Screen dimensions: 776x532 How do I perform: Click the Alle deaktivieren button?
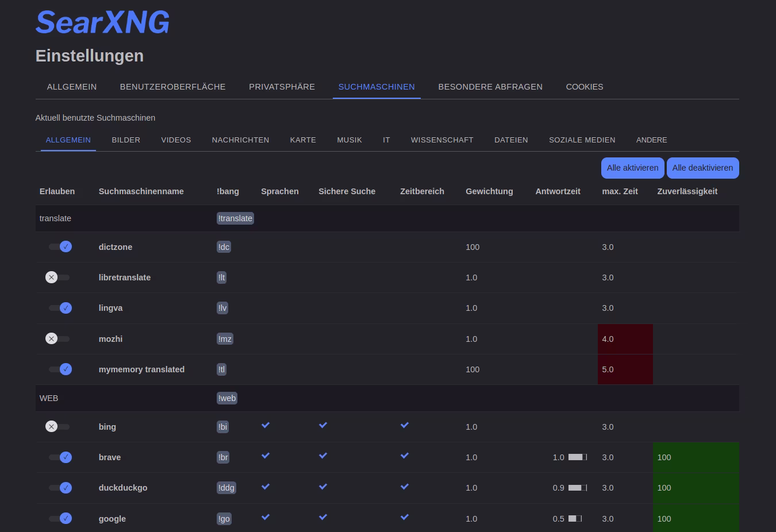coord(703,168)
